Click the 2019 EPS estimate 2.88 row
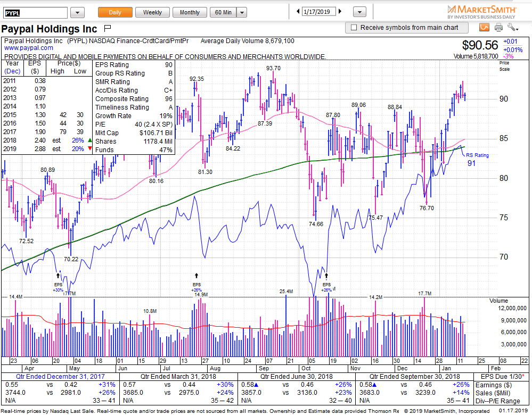 tap(47, 149)
